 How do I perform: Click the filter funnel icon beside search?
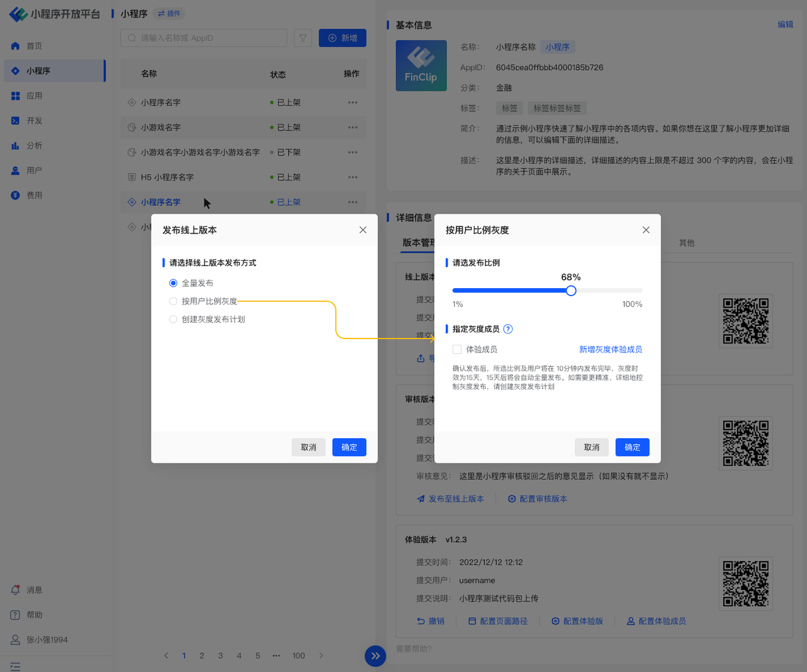tap(303, 38)
